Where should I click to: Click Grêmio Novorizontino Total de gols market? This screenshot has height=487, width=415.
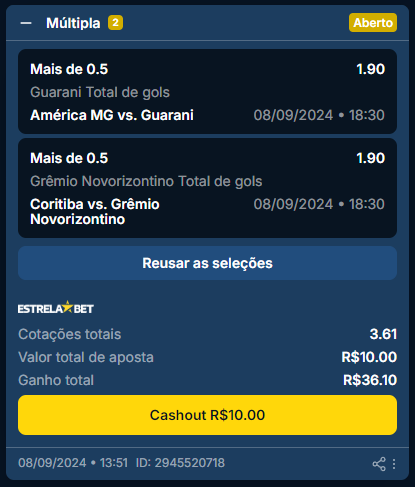pyautogui.click(x=146, y=181)
